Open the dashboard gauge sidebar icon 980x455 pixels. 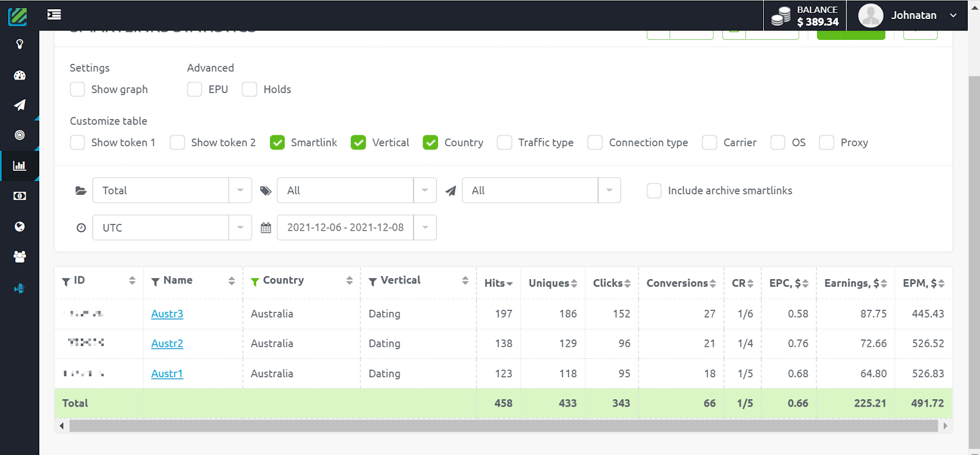point(20,75)
